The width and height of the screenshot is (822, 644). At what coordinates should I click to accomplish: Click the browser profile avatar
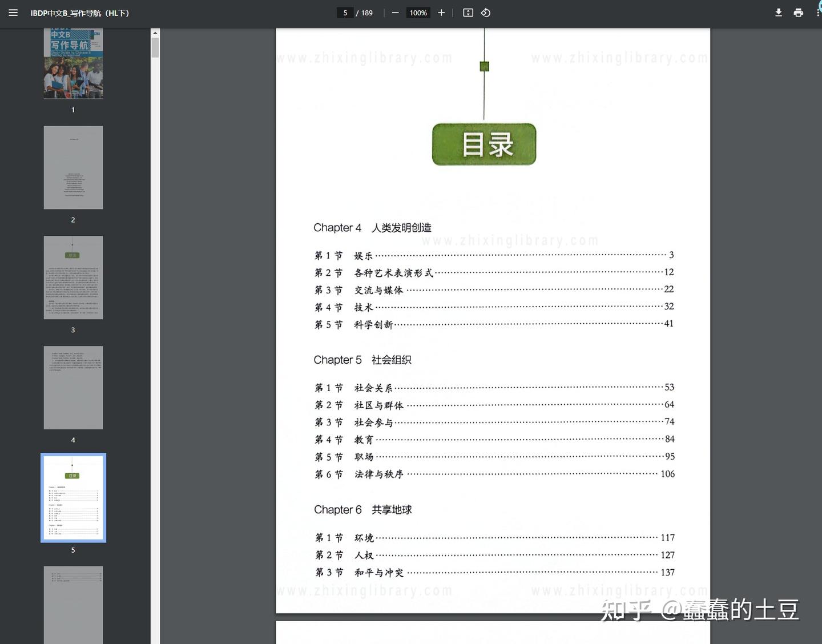tap(820, 6)
